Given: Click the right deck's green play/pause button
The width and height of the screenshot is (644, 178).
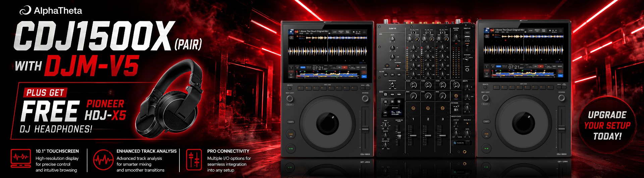Looking at the screenshot, I should pos(486,148).
